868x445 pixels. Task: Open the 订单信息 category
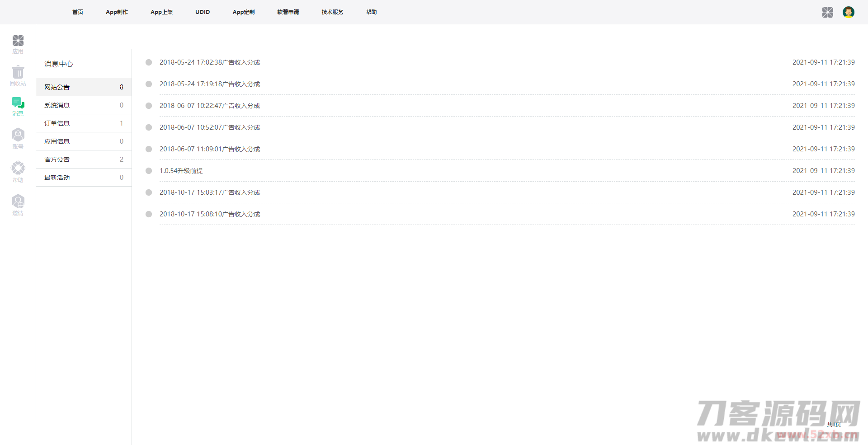pos(57,123)
